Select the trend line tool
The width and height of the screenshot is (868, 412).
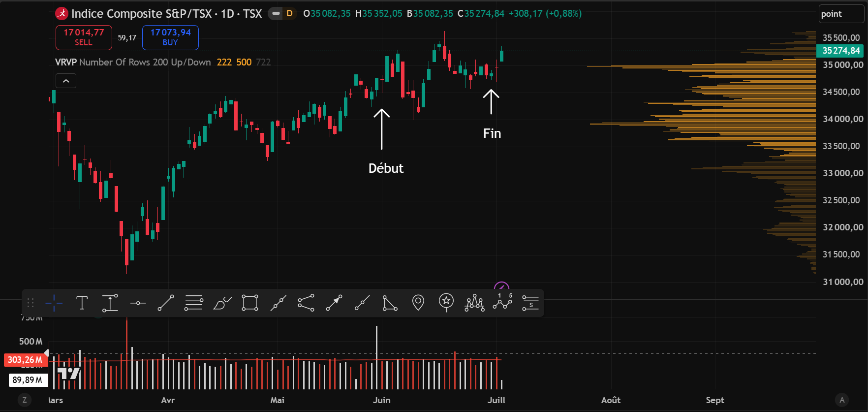click(x=166, y=303)
